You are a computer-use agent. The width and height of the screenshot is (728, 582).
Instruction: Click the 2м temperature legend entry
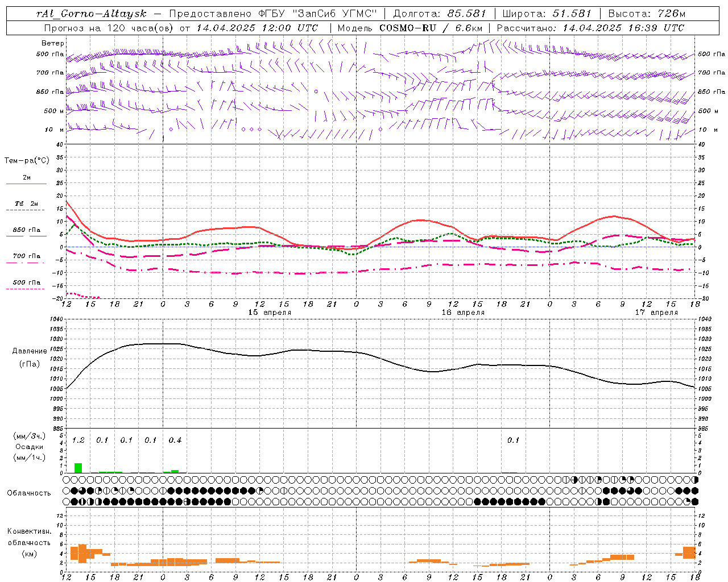point(27,177)
